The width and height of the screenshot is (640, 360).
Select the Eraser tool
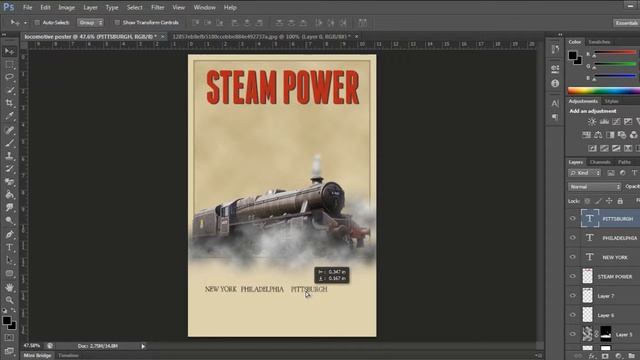9,182
